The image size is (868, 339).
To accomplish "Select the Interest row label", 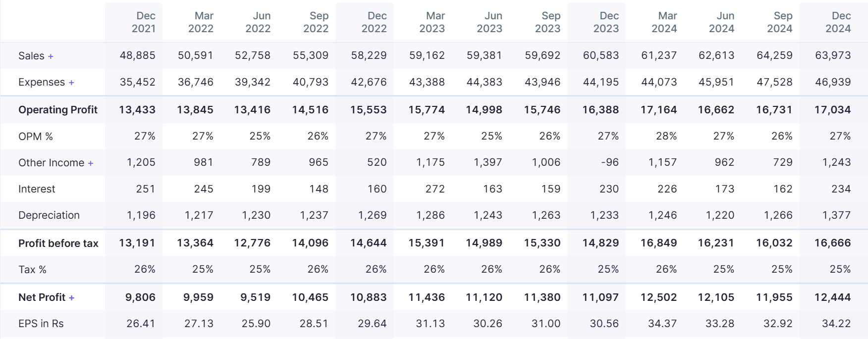I will [37, 189].
